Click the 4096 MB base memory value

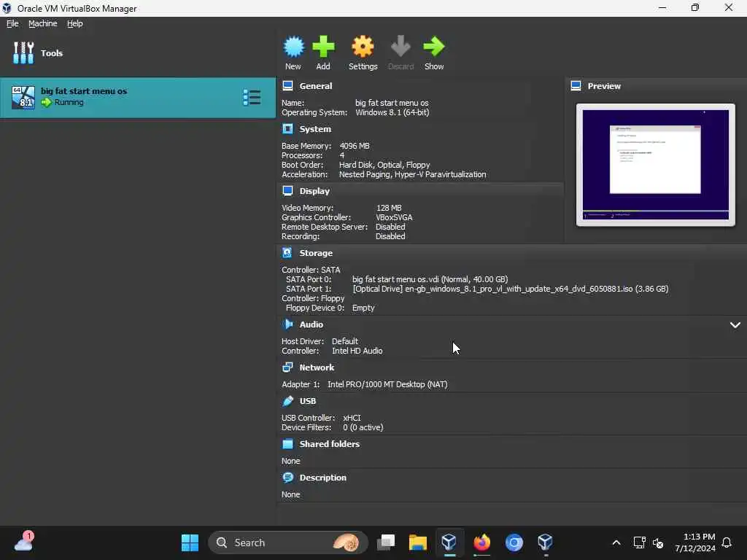pos(355,146)
